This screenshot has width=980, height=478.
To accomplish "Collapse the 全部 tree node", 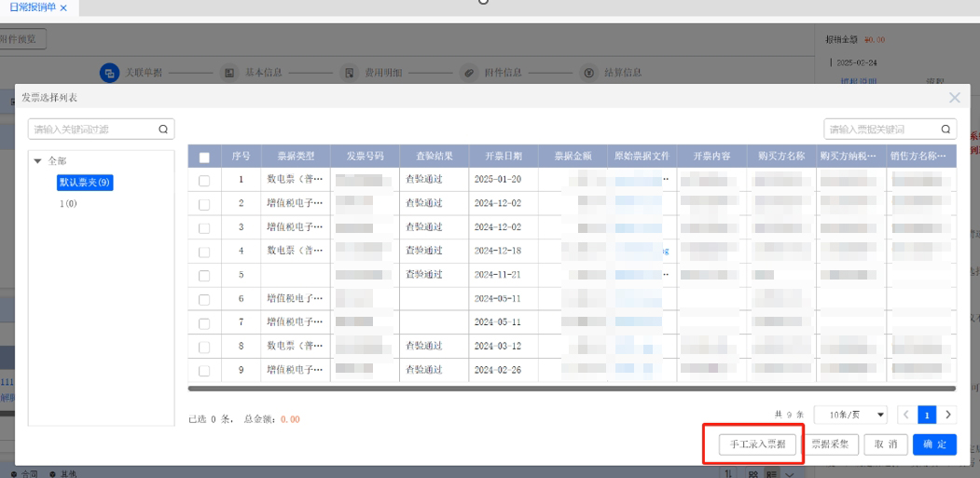I will (38, 161).
